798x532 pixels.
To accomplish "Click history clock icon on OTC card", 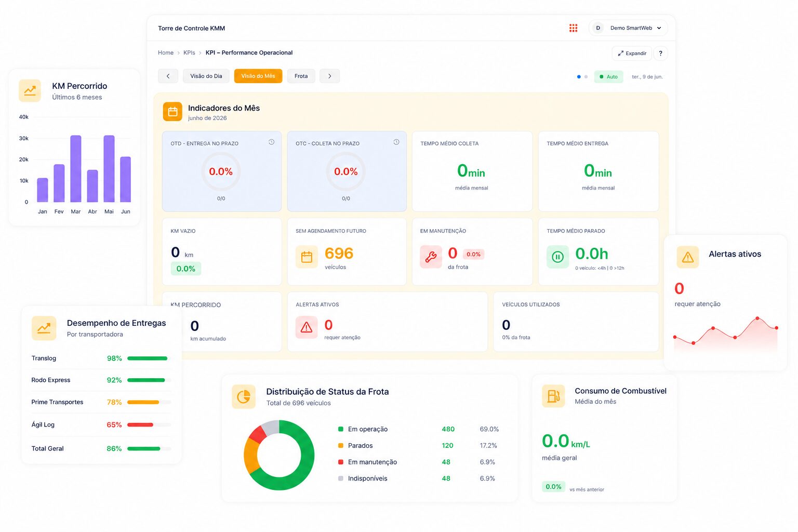I will click(396, 142).
